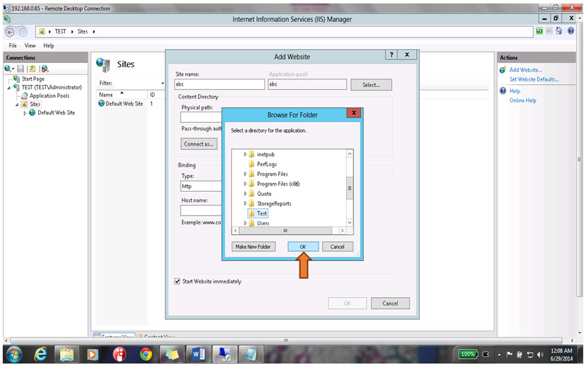Click the horizontal scrollbar in folder list
This screenshot has width=588, height=369.
pos(285,231)
